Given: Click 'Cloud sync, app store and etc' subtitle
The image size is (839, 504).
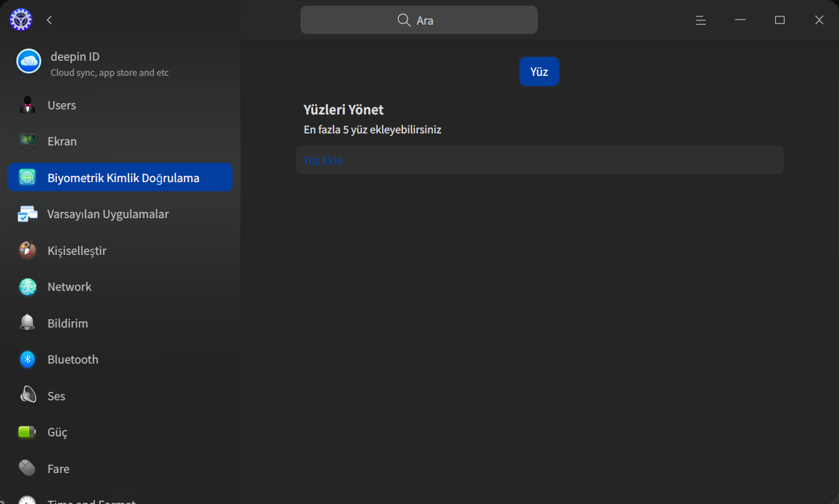Looking at the screenshot, I should 109,73.
